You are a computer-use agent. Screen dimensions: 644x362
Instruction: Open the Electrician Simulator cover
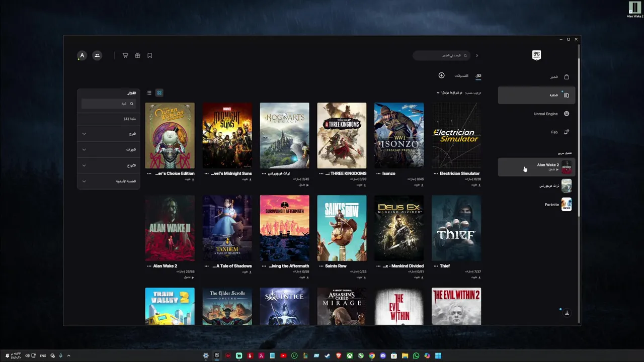pos(456,136)
